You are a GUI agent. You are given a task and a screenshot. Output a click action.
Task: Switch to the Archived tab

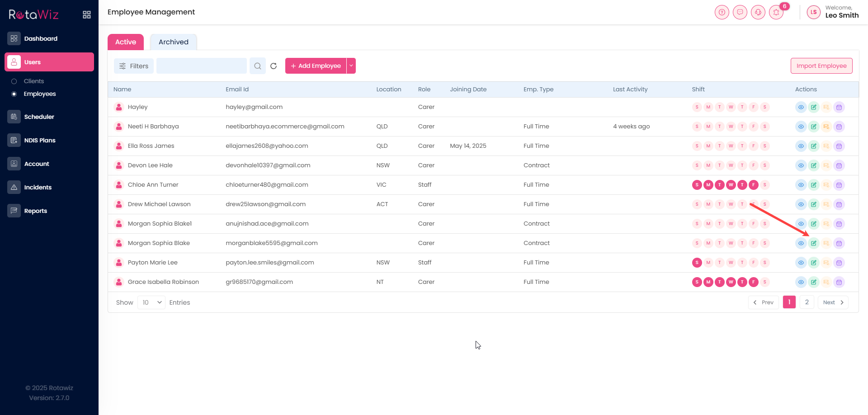pos(173,42)
